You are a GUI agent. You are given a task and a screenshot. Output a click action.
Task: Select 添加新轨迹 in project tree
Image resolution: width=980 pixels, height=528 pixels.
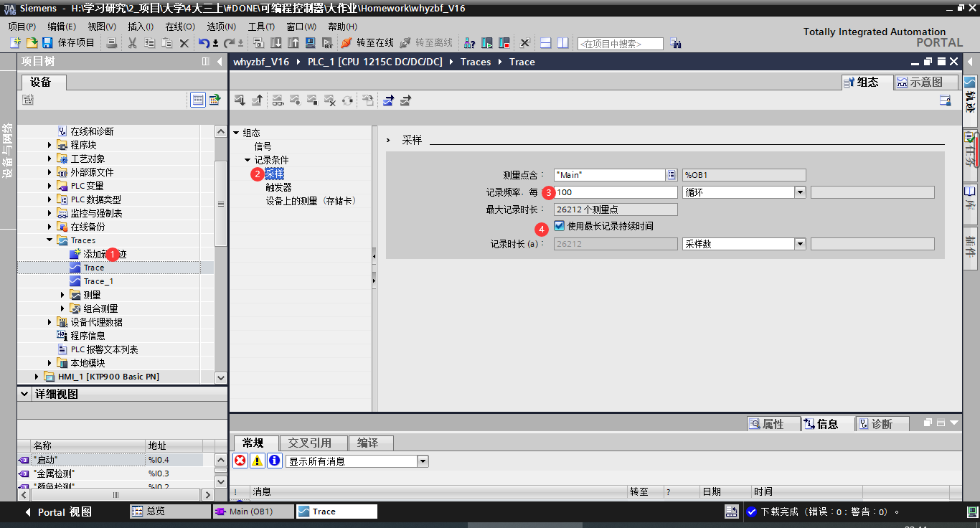click(x=105, y=254)
